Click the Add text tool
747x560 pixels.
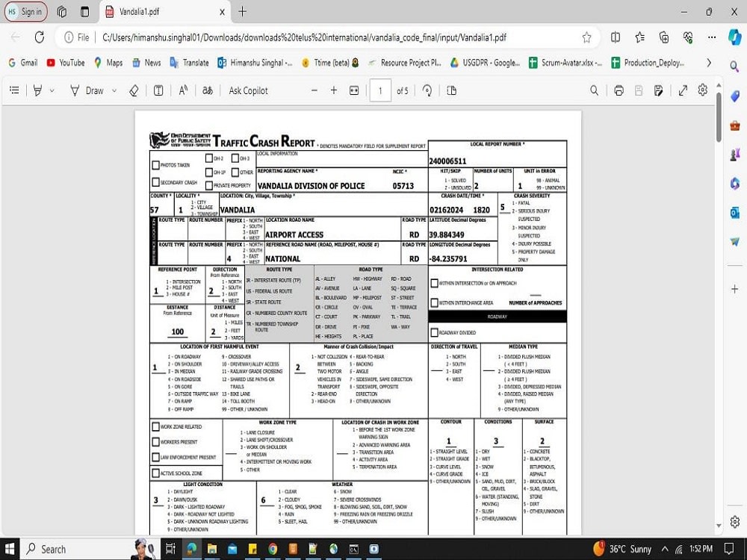158,90
